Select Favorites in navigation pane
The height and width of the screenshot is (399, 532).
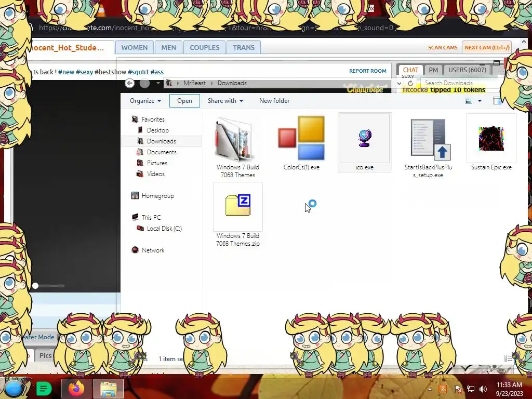pyautogui.click(x=153, y=119)
